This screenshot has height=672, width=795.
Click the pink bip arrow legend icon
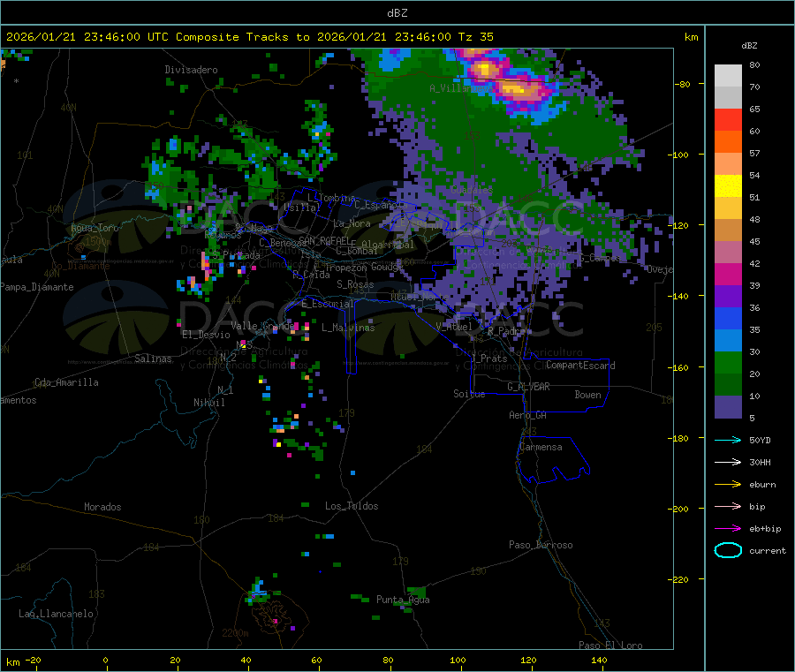728,506
